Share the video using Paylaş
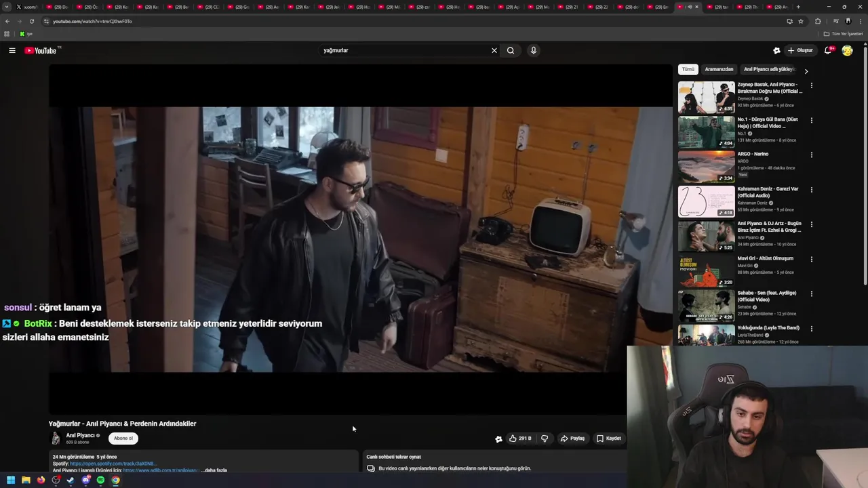 [572, 439]
